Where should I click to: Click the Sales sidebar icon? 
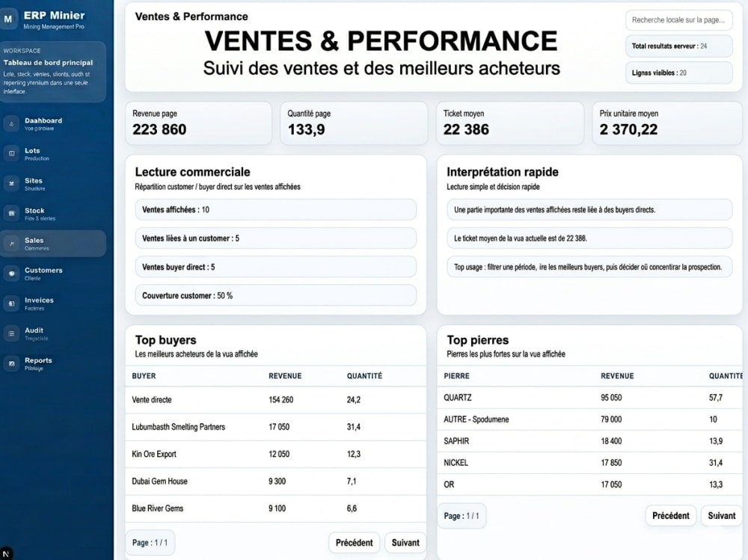tap(11, 244)
